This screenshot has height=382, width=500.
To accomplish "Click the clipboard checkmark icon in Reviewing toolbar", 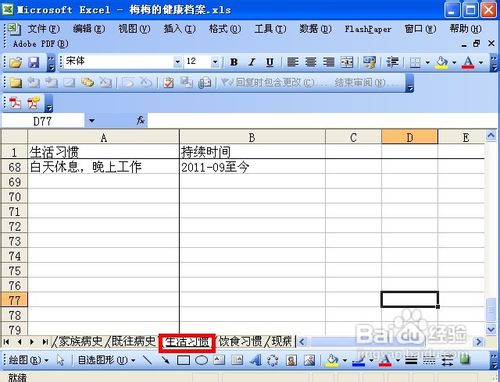I will click(169, 82).
